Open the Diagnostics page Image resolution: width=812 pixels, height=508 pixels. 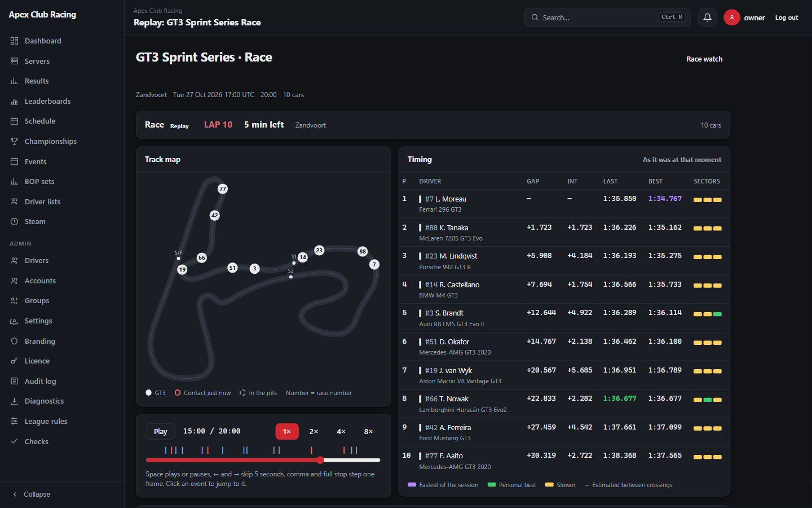pos(62,401)
